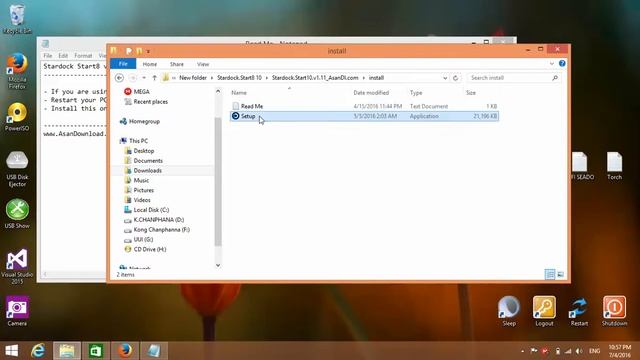
Task: Open the Share ribbon tab
Action: 177,64
